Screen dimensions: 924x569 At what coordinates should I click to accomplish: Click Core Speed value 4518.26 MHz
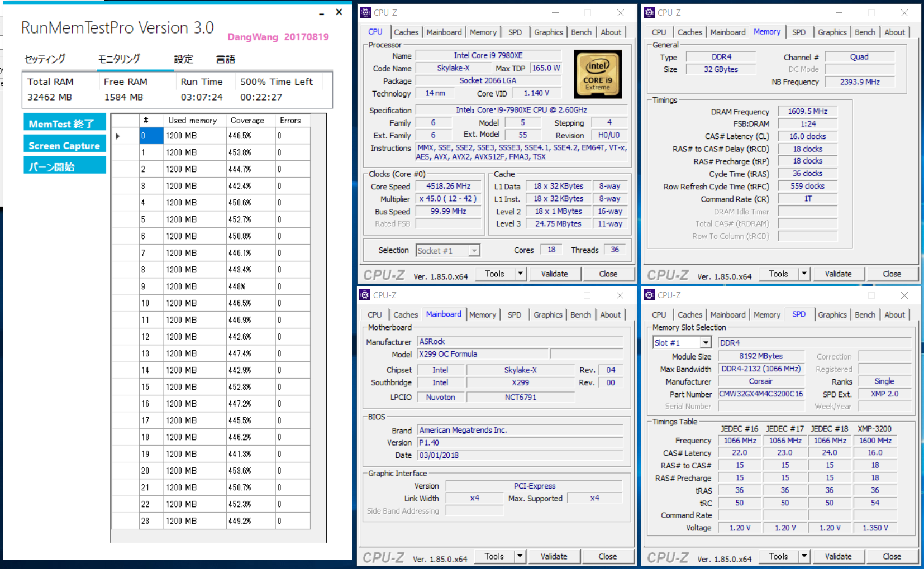point(448,186)
